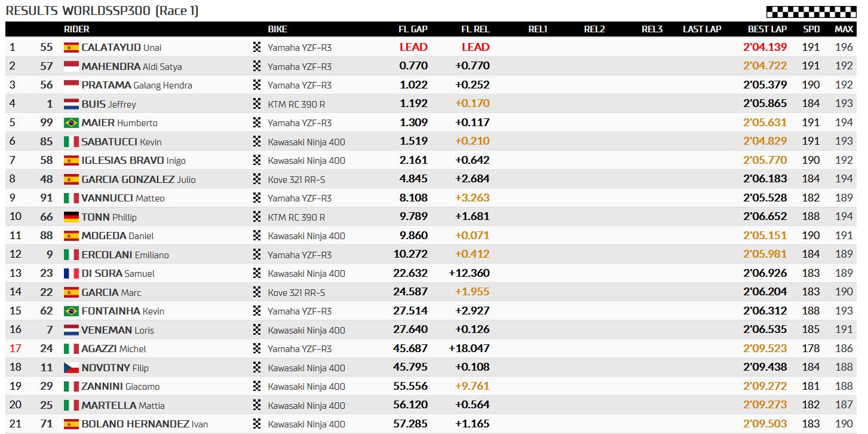Click the checkered flag banner at top right
Screen dimensions: 868x434
pos(811,11)
